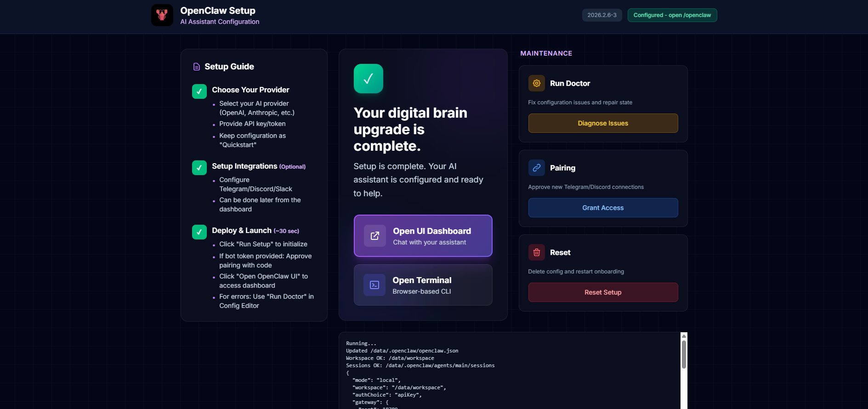
Task: Open the browser-based Terminal
Action: (x=423, y=285)
